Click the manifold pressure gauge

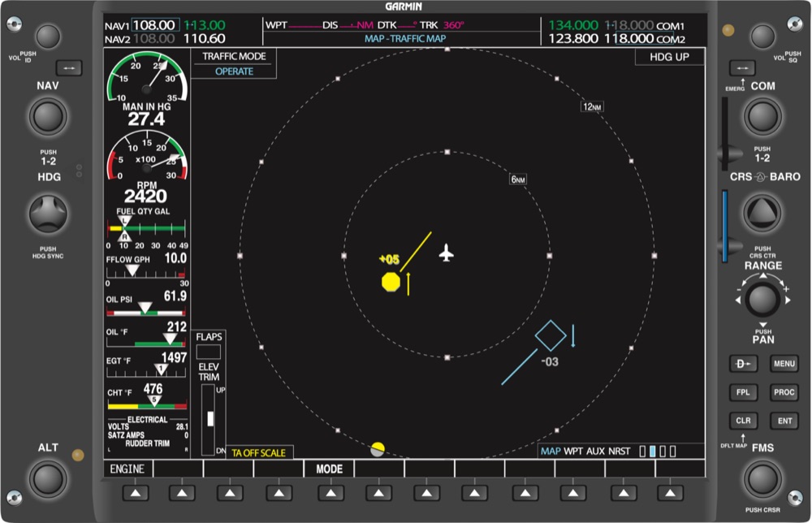pyautogui.click(x=147, y=78)
